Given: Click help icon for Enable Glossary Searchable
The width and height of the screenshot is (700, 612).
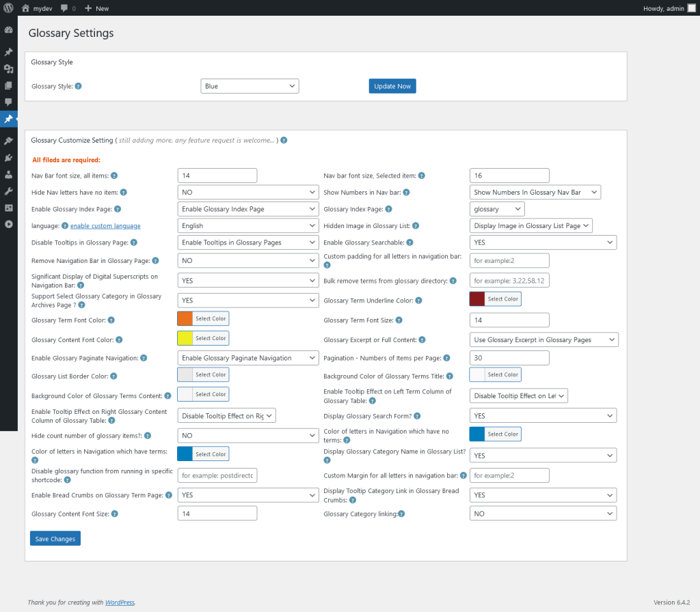Looking at the screenshot, I should pyautogui.click(x=410, y=242).
